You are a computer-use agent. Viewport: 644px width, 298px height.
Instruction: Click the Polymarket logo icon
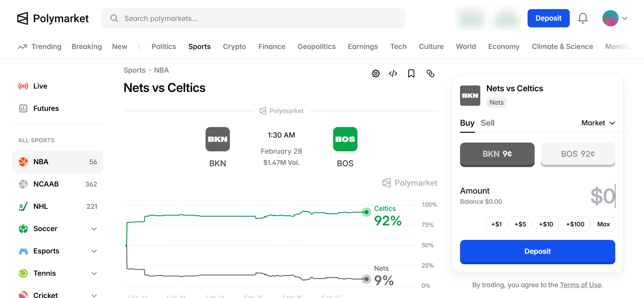(23, 19)
